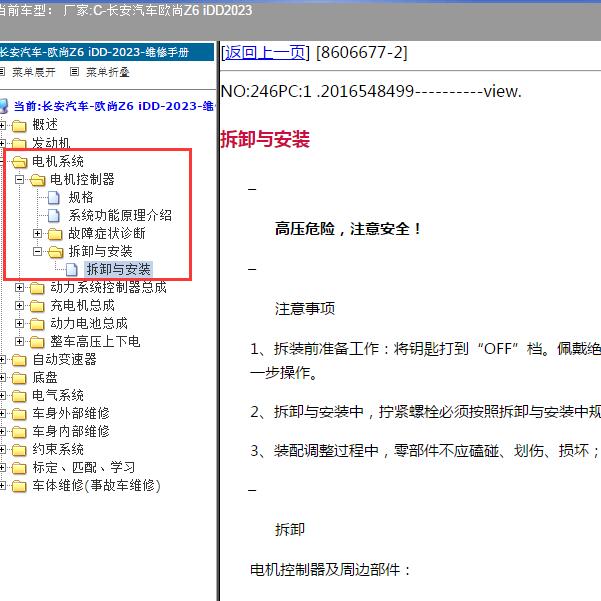The width and height of the screenshot is (601, 601).
Task: Select the 车体维修(事故车维修) tree label
Action: tap(96, 486)
